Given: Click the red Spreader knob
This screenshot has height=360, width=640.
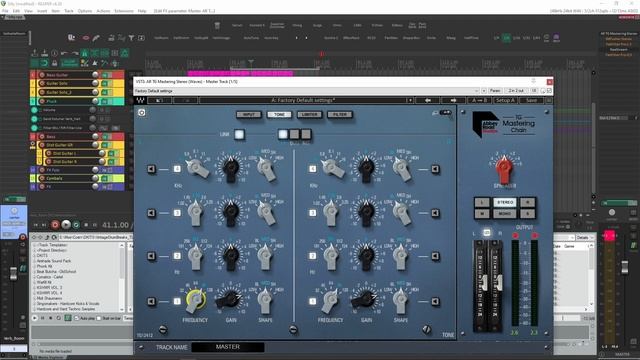Looking at the screenshot, I should coord(504,169).
